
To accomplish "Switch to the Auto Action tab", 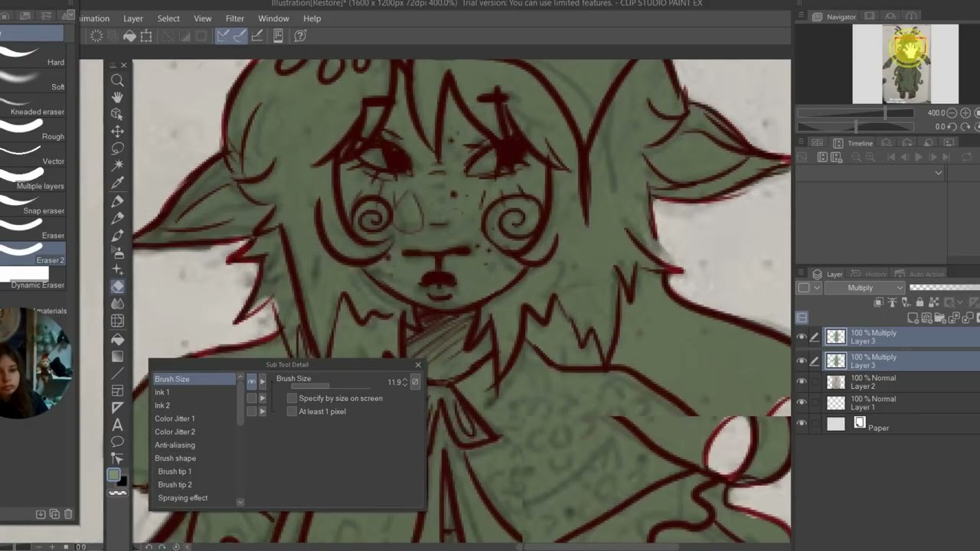I will tap(920, 274).
